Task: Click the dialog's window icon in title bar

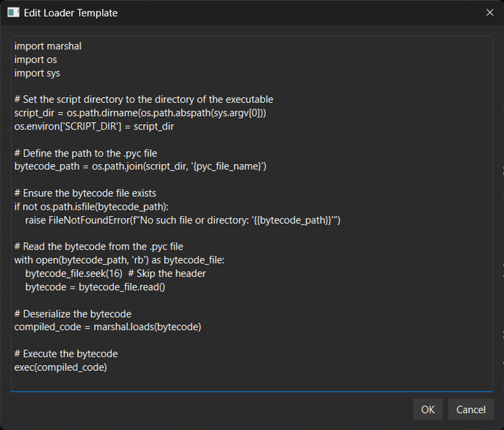Action: point(13,13)
